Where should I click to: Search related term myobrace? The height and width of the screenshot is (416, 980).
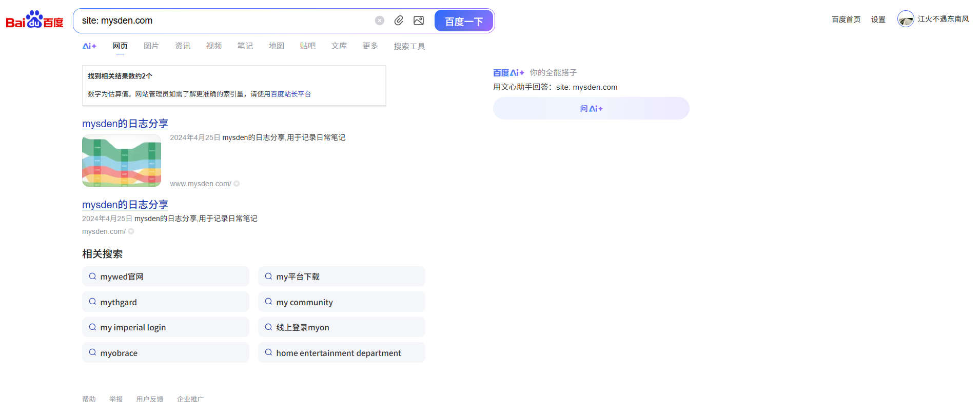click(166, 353)
